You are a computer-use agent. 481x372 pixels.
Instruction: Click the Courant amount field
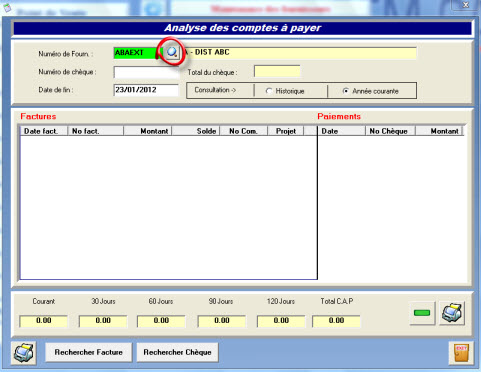(x=44, y=321)
